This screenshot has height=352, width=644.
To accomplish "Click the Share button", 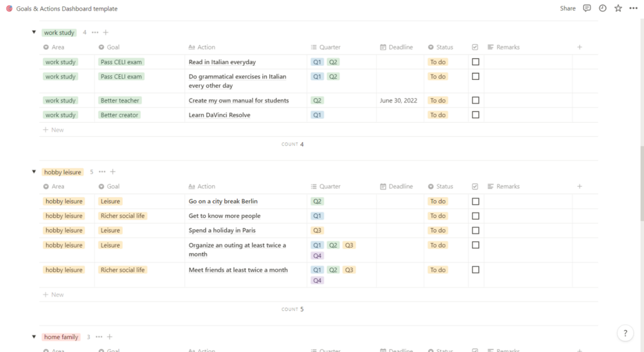I will pos(568,8).
